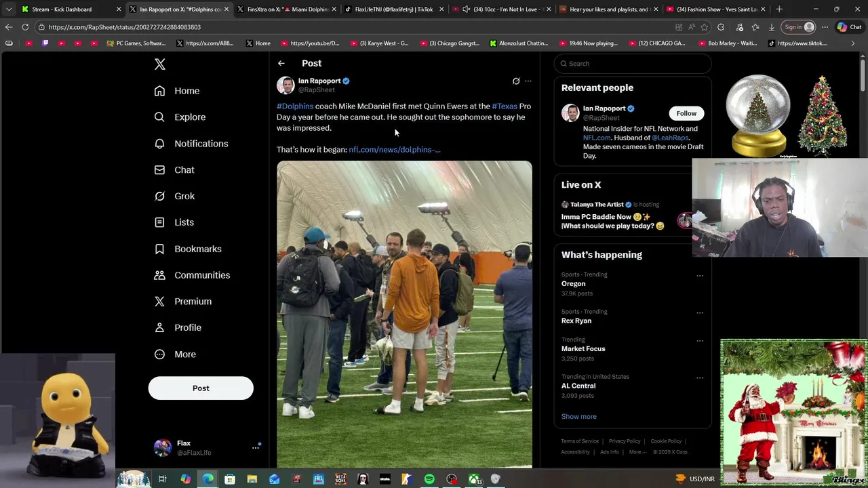
Task: Open more options for the AL Central trend
Action: pos(700,378)
